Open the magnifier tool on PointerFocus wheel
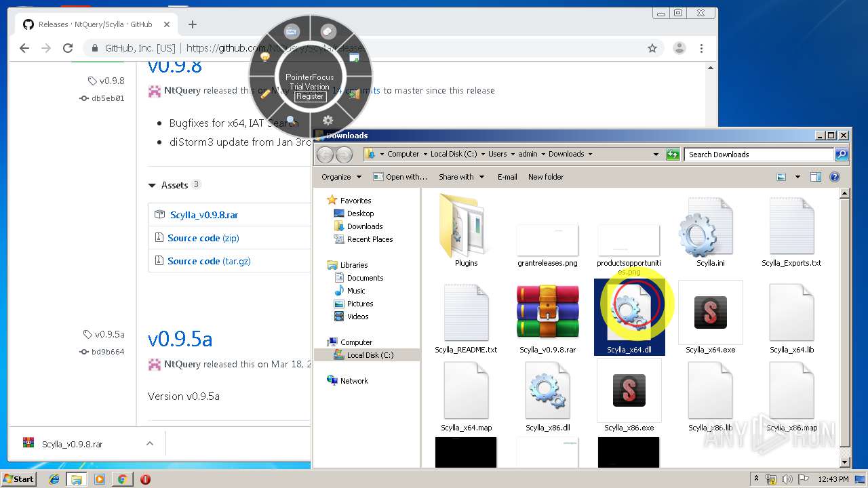Screen dimensions: 868x488 click(x=292, y=121)
